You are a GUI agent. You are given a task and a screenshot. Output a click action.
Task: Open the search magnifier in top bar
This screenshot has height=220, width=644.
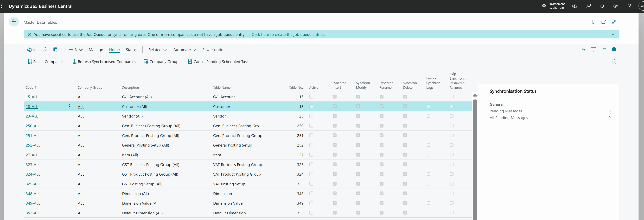pyautogui.click(x=588, y=6)
